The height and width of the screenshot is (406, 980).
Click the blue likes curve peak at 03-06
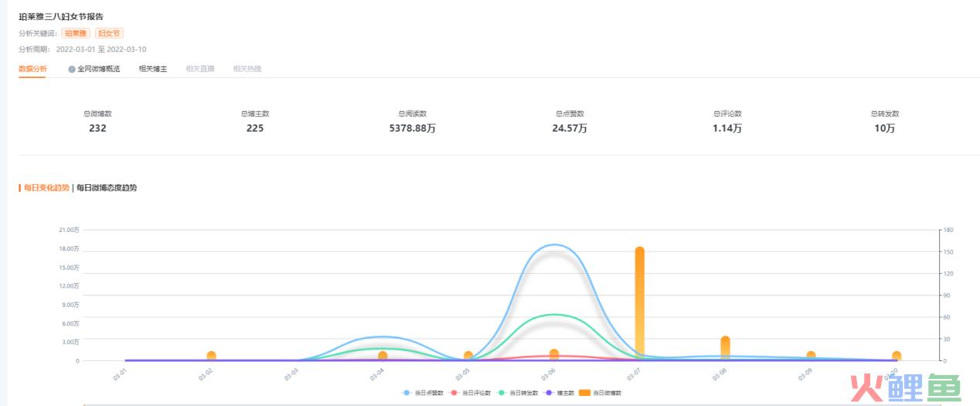pos(554,244)
